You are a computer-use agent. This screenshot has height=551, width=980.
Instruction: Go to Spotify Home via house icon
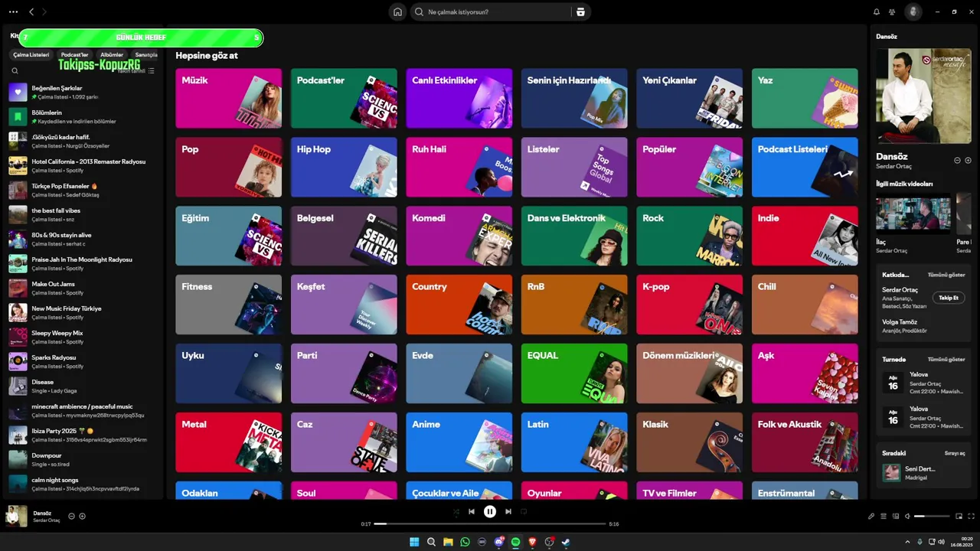(x=397, y=11)
